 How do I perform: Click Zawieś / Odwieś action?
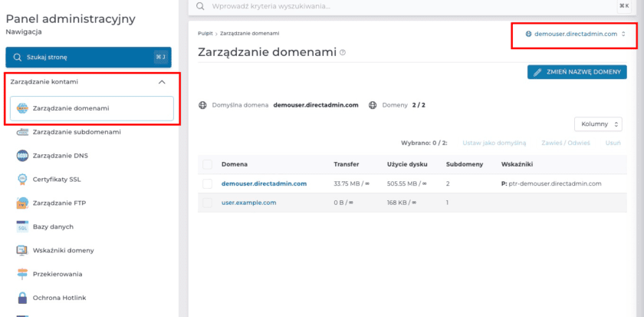[566, 143]
